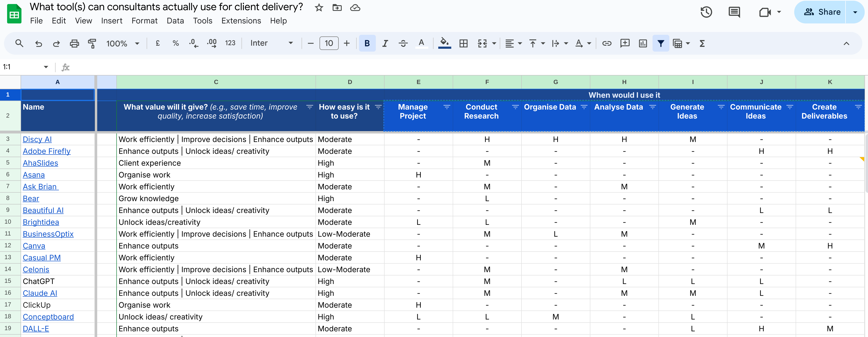Toggle italic formatting
The height and width of the screenshot is (337, 868).
385,44
